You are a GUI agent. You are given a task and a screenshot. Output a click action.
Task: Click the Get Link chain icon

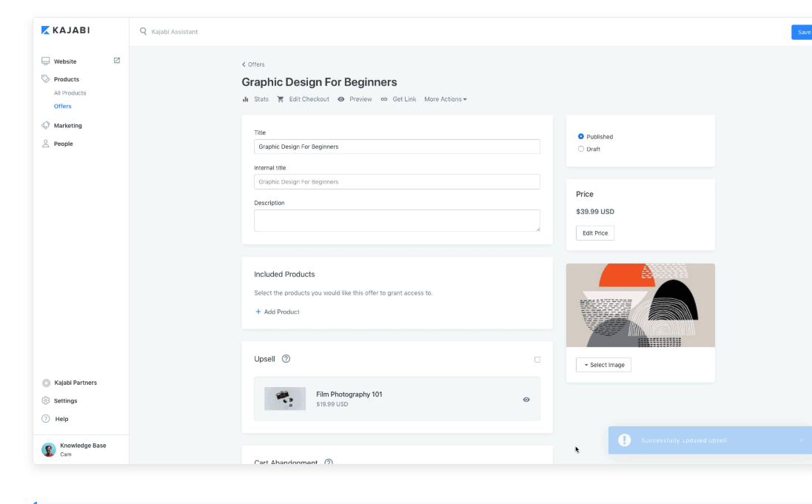pos(383,99)
